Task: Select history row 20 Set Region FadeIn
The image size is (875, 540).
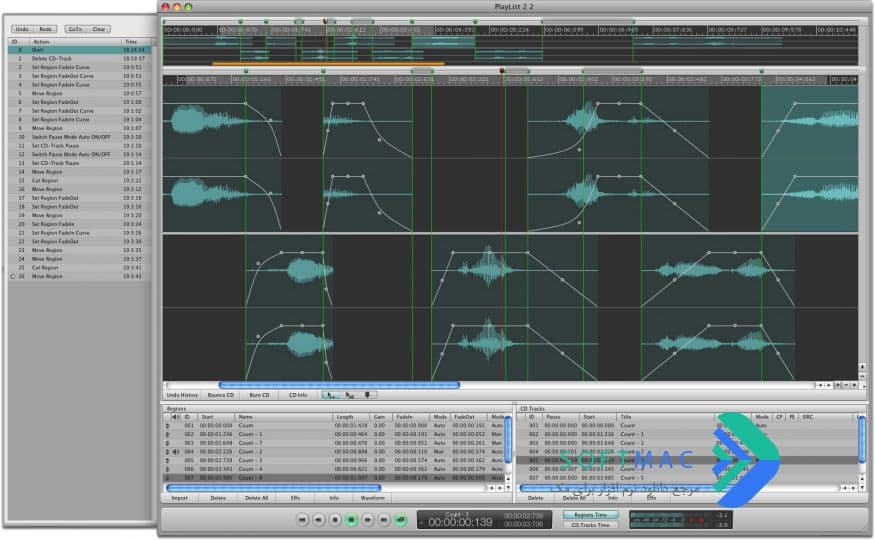Action: coord(79,224)
